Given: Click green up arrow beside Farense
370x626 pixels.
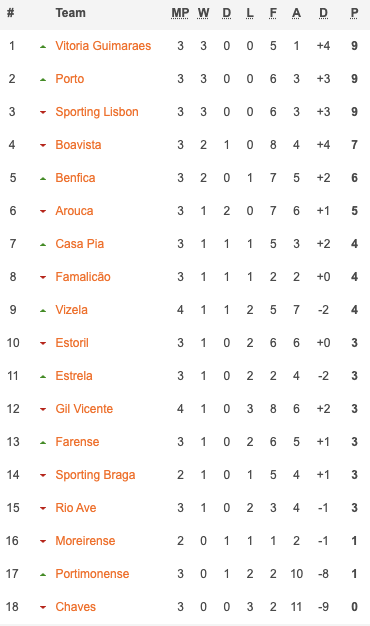Looking at the screenshot, I should pos(43,442).
